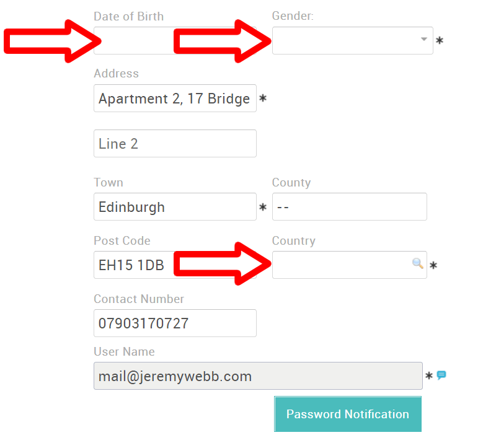Click the blue speech bubble icon beside User Name
This screenshot has height=448, width=496.
441,376
